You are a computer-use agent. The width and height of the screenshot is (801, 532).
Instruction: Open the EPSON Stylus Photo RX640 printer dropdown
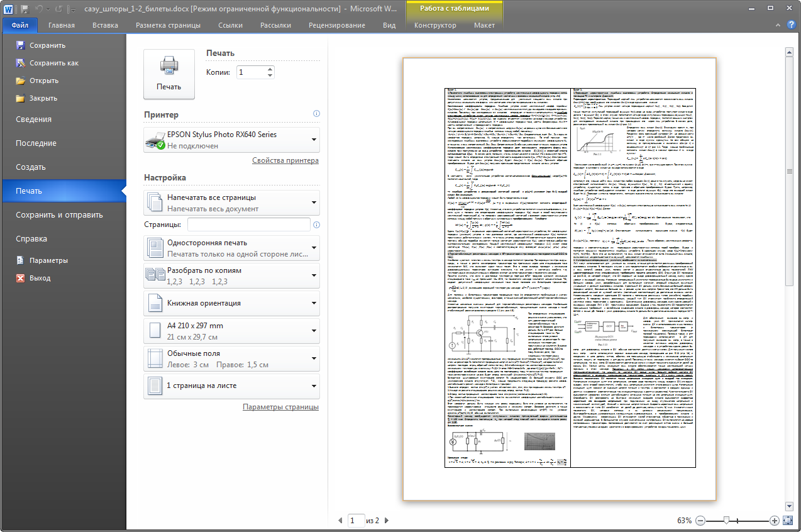click(231, 140)
